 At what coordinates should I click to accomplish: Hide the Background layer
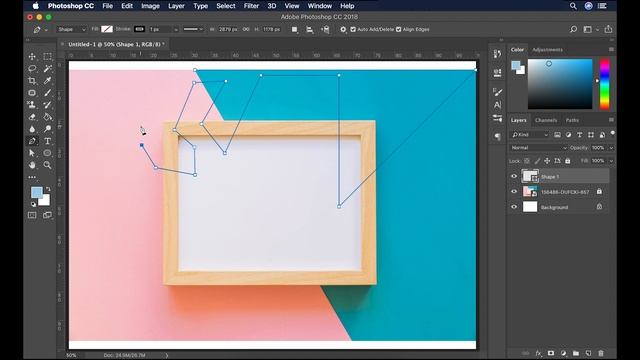pos(514,207)
